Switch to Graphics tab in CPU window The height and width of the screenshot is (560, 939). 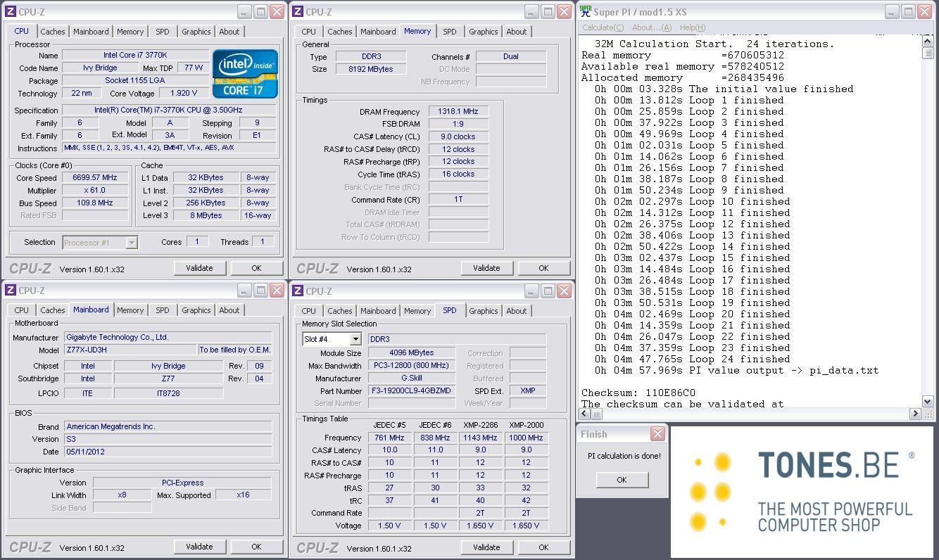point(196,32)
